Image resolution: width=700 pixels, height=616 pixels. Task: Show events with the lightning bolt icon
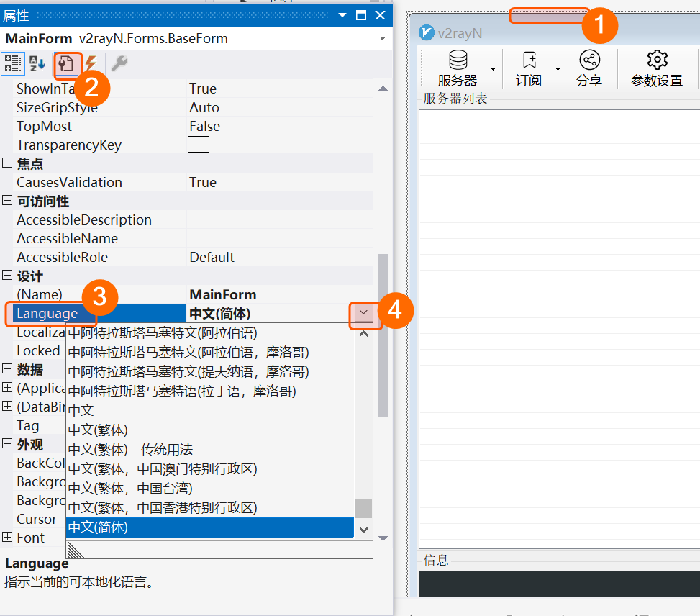[91, 64]
